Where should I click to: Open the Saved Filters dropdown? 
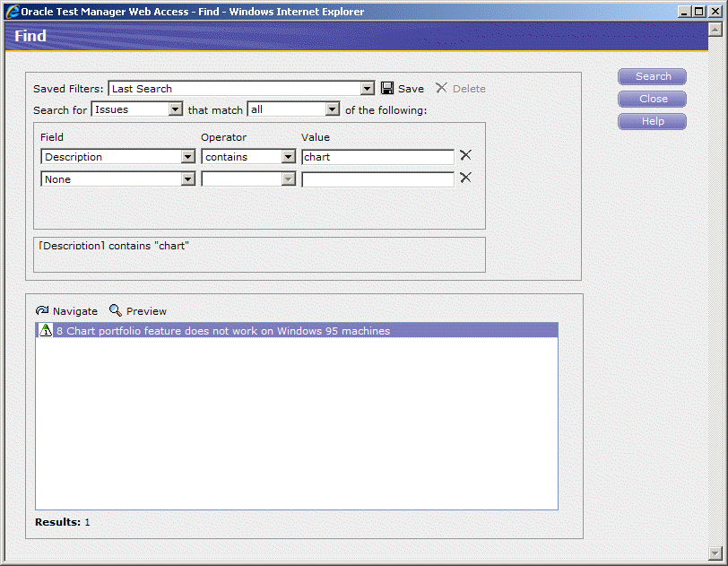pyautogui.click(x=367, y=88)
